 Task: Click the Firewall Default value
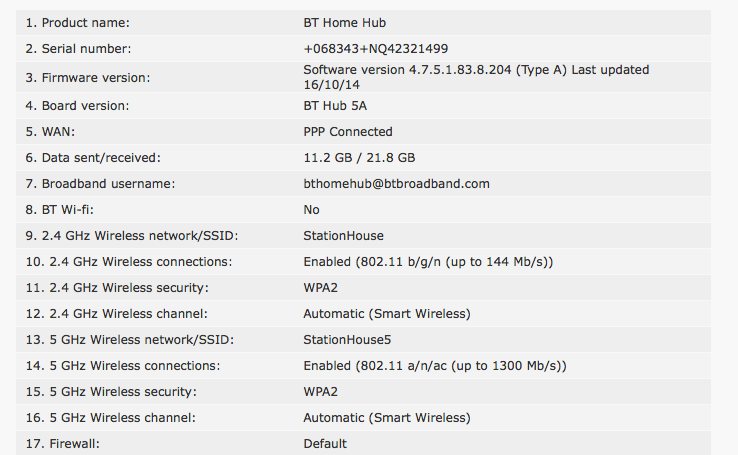coord(325,444)
